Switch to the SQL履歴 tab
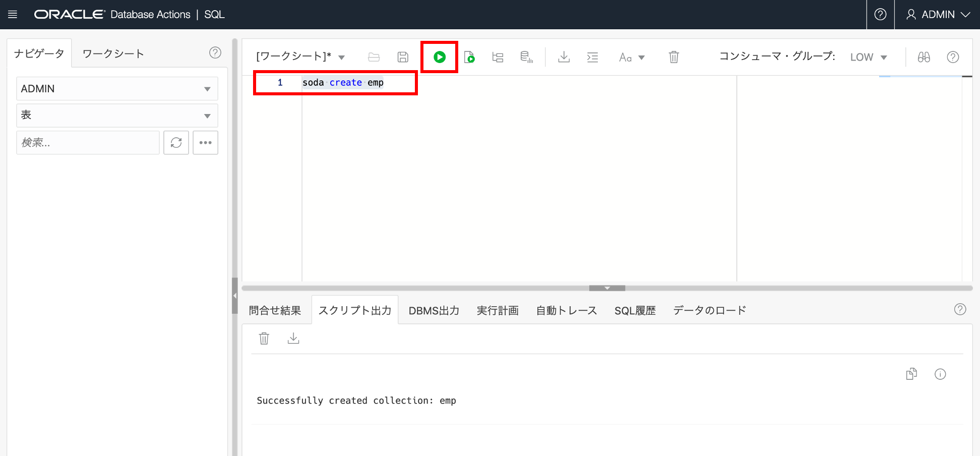Viewport: 980px width, 456px height. (x=635, y=310)
